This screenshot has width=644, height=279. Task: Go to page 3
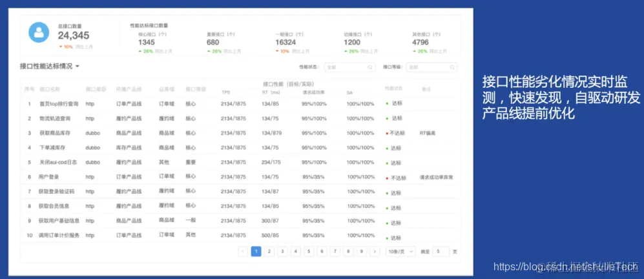pos(282,251)
